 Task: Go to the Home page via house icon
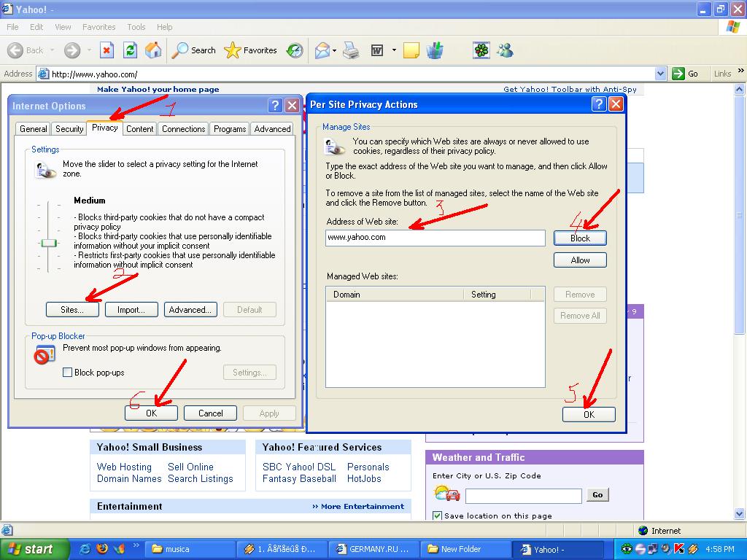153,50
